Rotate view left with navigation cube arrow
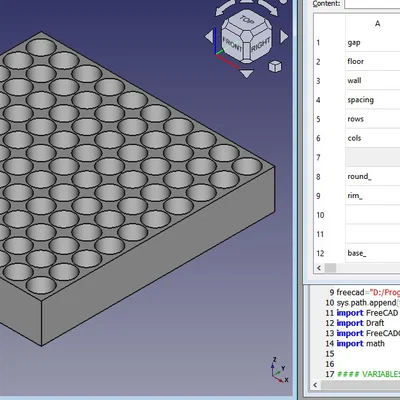The width and height of the screenshot is (400, 400). (210, 36)
